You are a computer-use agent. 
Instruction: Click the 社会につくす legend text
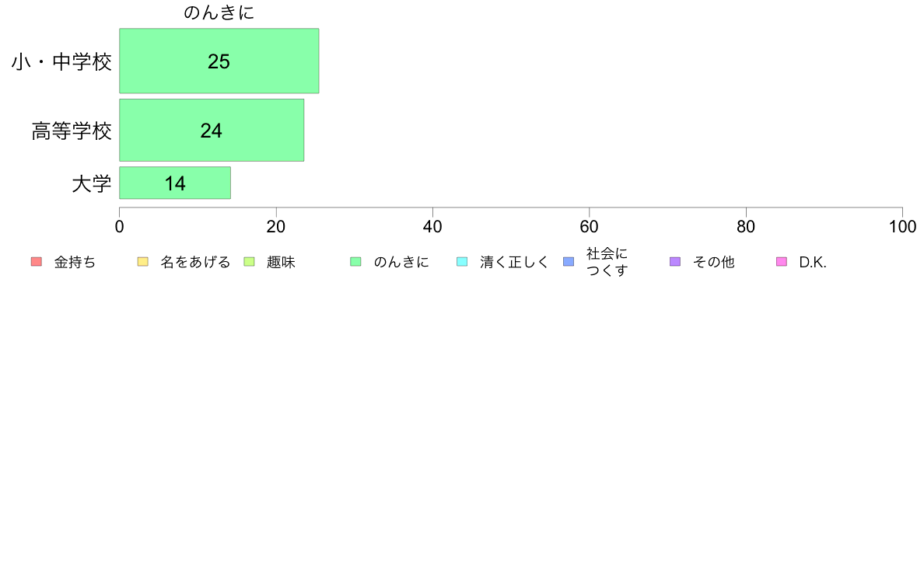(x=607, y=262)
